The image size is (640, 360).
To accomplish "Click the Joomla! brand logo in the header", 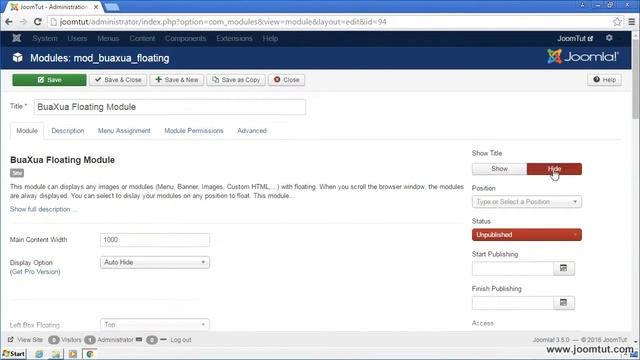I will tap(583, 57).
